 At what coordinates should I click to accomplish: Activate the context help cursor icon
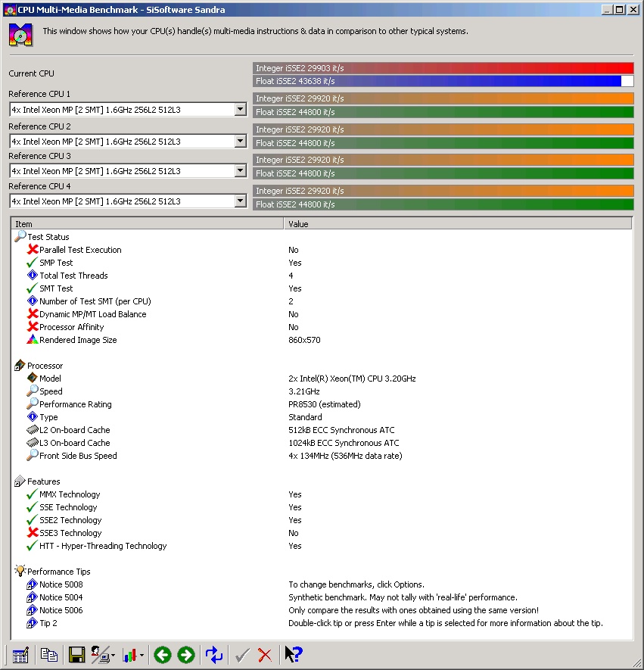(x=294, y=655)
